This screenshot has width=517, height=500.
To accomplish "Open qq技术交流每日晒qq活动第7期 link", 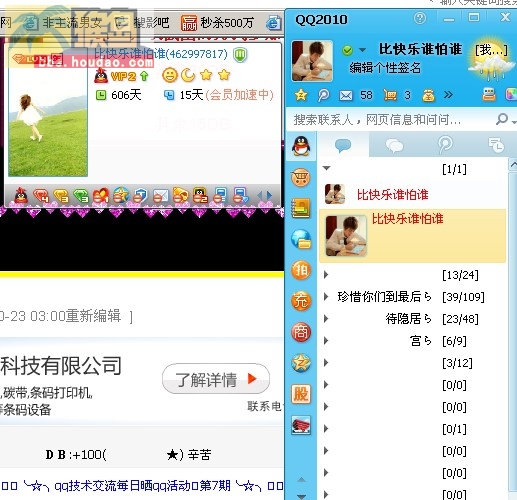I will coord(142,486).
